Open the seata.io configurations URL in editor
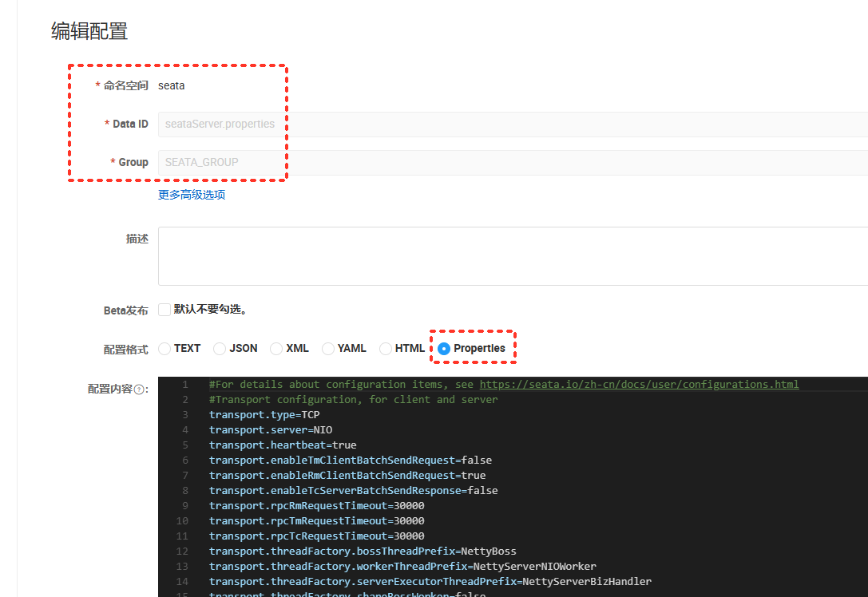868x597 pixels. click(x=639, y=385)
